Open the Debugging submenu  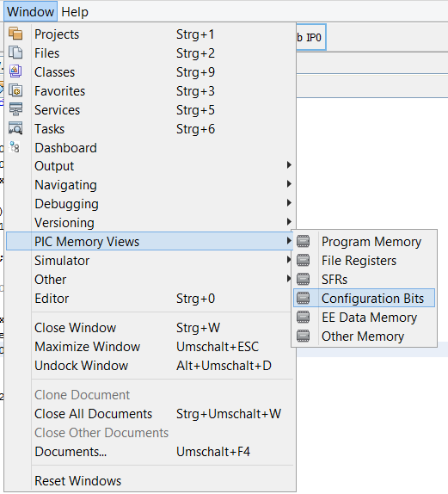(x=150, y=203)
